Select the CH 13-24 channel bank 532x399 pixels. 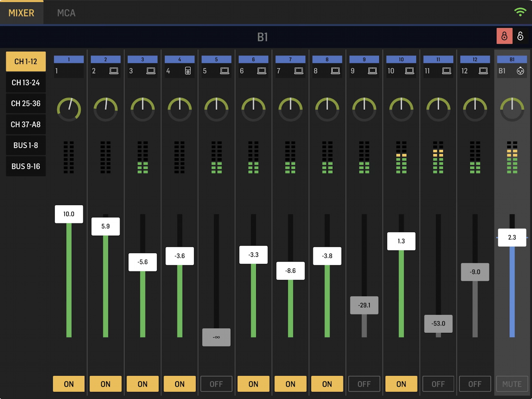(26, 83)
